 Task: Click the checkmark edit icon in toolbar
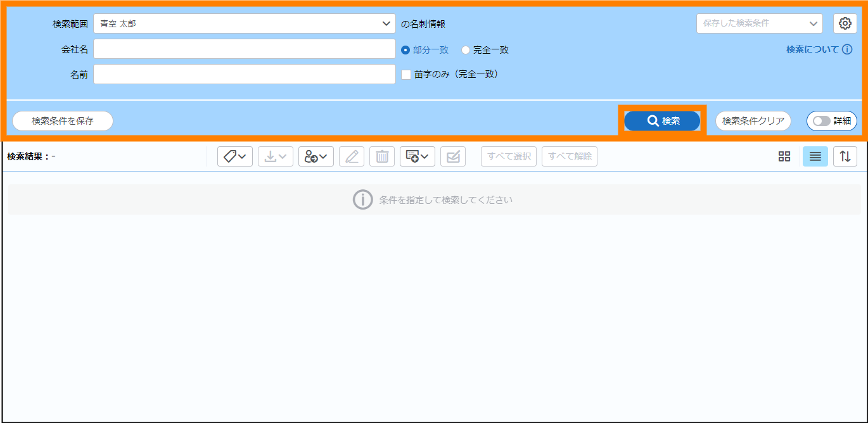[x=453, y=156]
